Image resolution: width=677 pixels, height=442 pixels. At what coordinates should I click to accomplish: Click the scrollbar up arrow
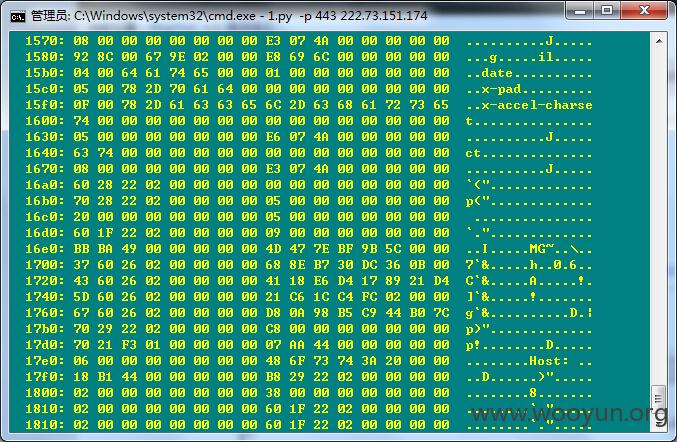(x=659, y=41)
